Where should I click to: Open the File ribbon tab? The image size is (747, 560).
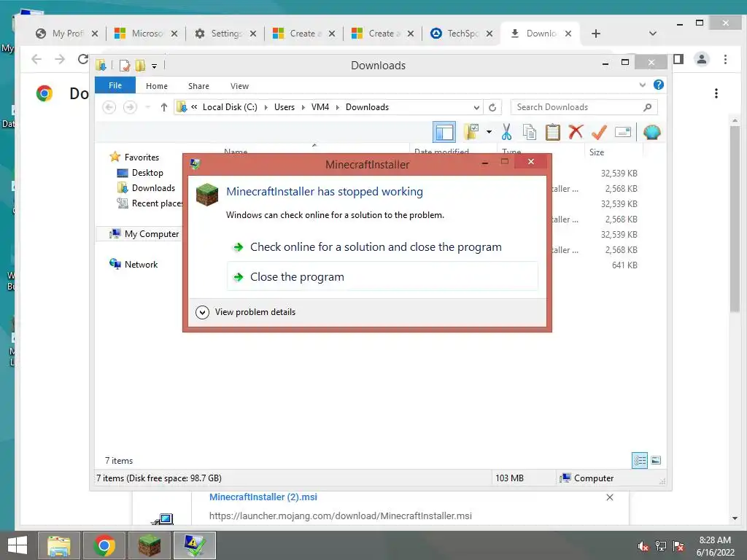[x=115, y=85]
